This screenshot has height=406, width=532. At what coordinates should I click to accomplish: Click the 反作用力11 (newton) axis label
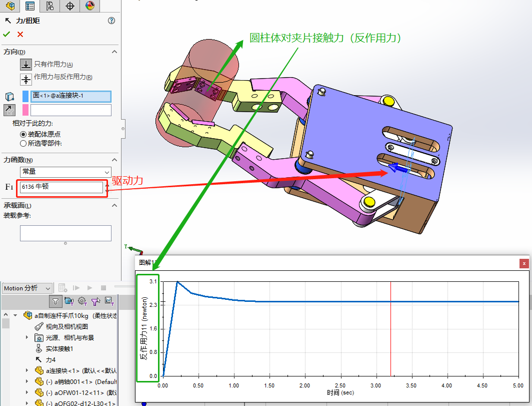(x=144, y=328)
